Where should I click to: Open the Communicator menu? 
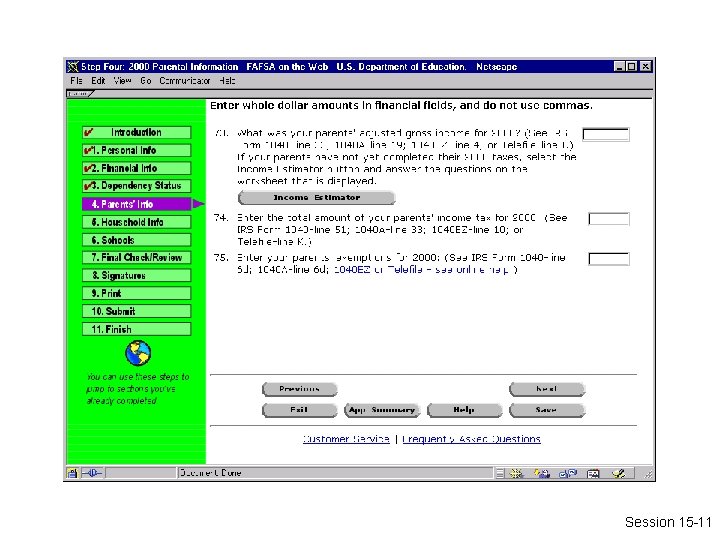185,81
